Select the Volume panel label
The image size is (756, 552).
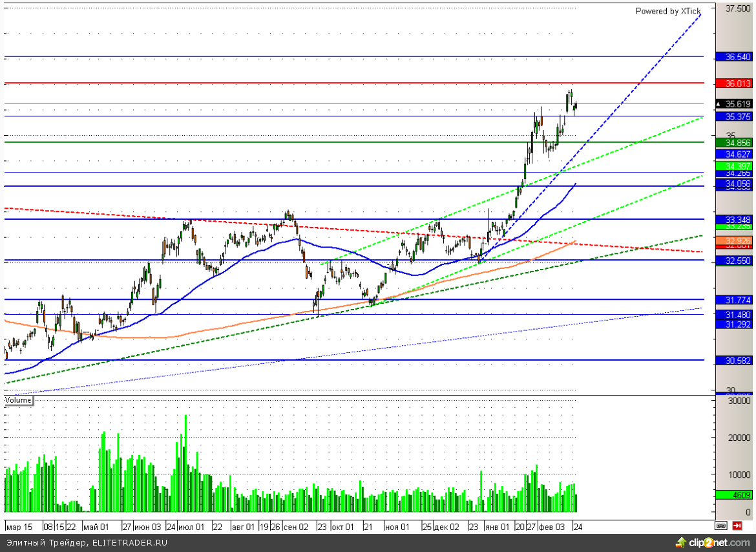(x=18, y=400)
